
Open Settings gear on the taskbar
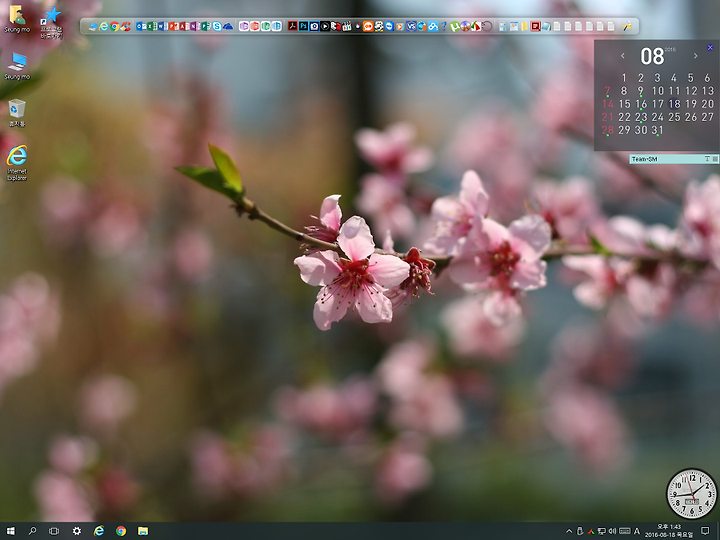coord(77,531)
